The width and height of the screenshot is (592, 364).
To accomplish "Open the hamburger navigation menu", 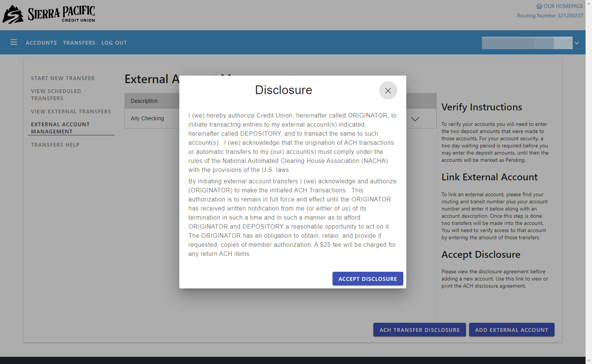I will click(14, 42).
